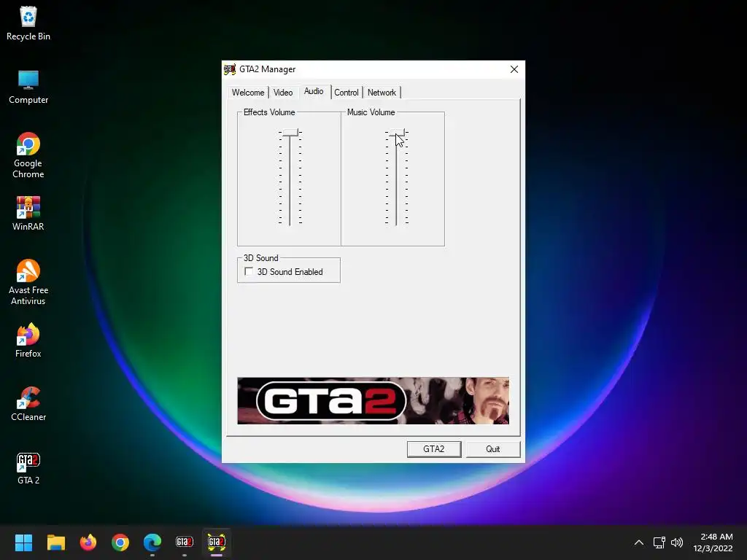This screenshot has height=560, width=747.
Task: Click the GTA2 Manager title bar icon
Action: click(x=230, y=69)
